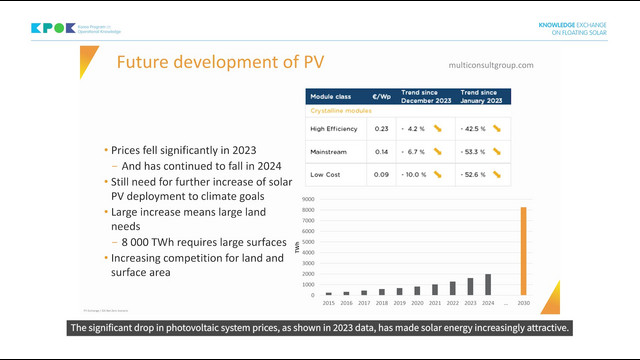Click the Module class column header
640x360 pixels.
point(331,96)
